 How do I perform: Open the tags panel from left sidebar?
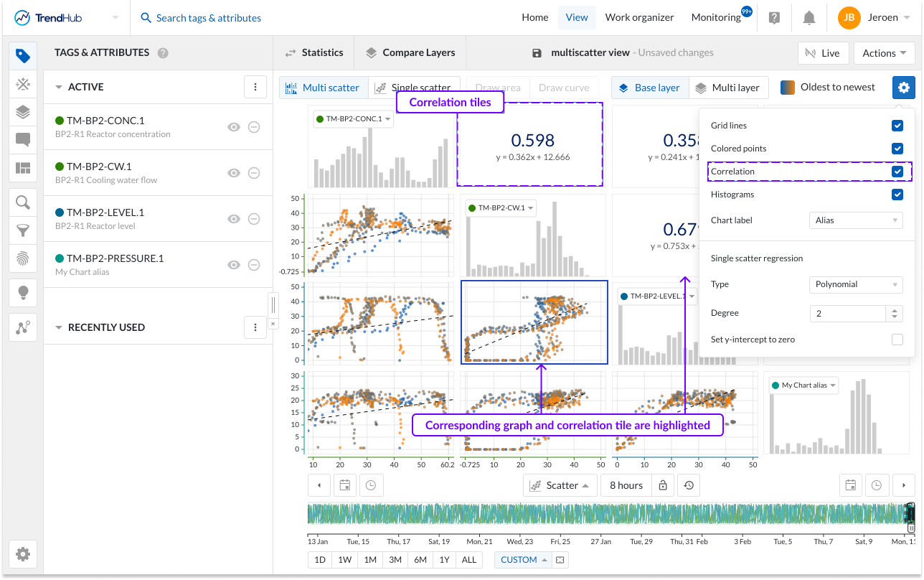(x=23, y=56)
